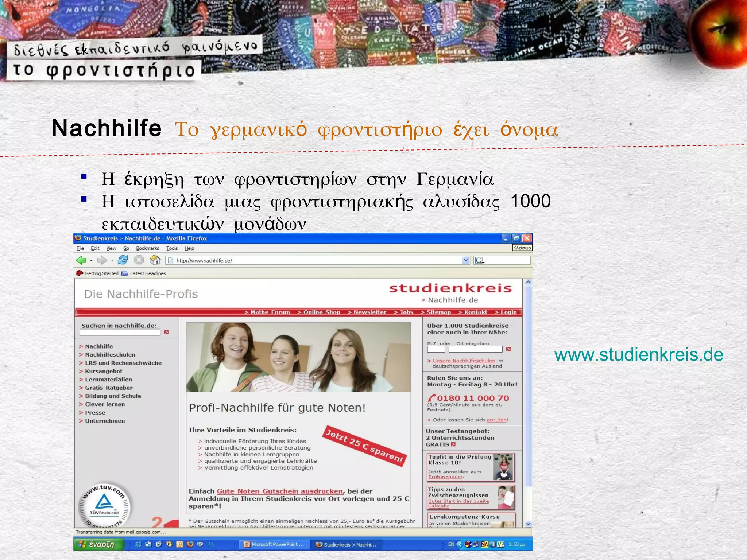Open the Help menu
The width and height of the screenshot is (747, 560).
[x=189, y=248]
